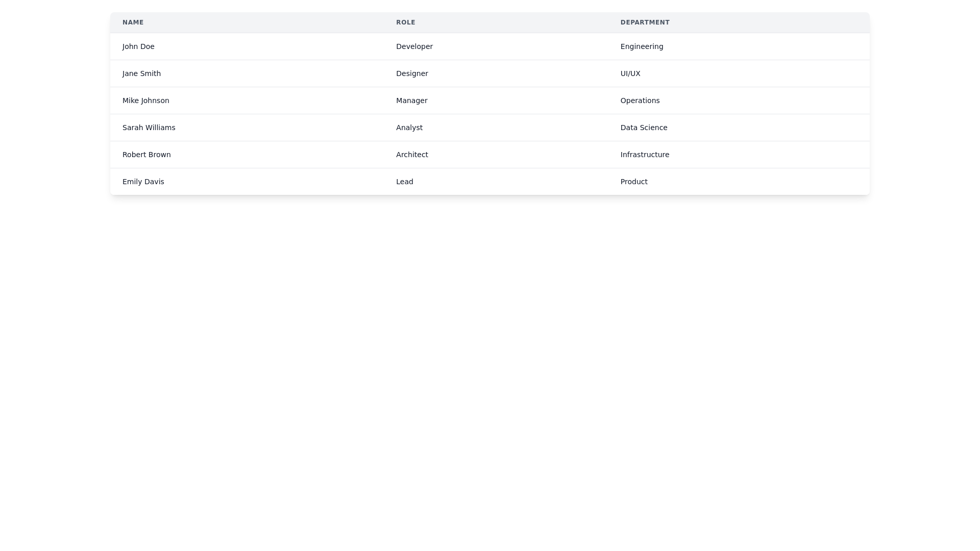Viewport: 980px width, 551px height.
Task: Click the Manager role cell
Action: tap(412, 101)
